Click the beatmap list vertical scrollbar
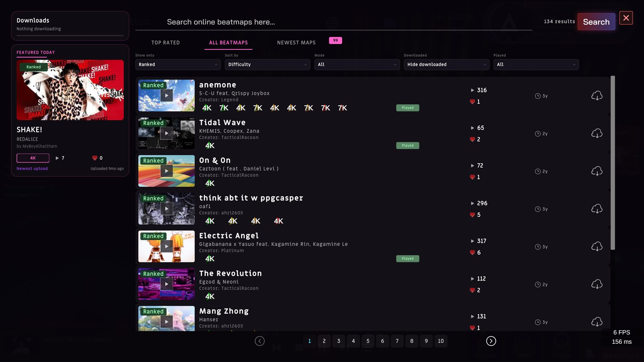644x362 pixels. tap(613, 162)
